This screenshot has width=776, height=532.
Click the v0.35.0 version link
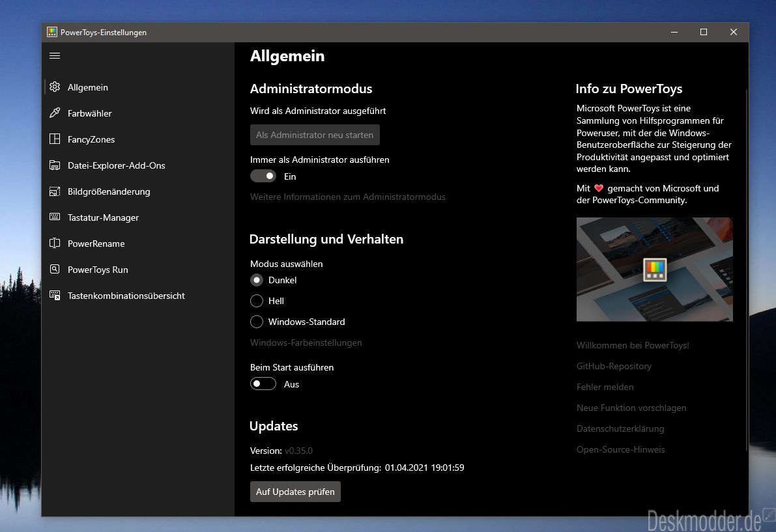[x=298, y=451]
